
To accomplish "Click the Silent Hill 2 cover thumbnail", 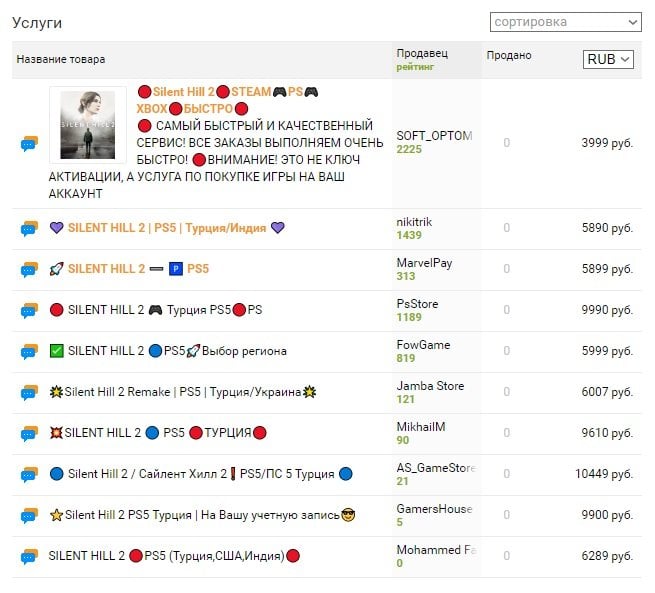I will click(x=88, y=125).
